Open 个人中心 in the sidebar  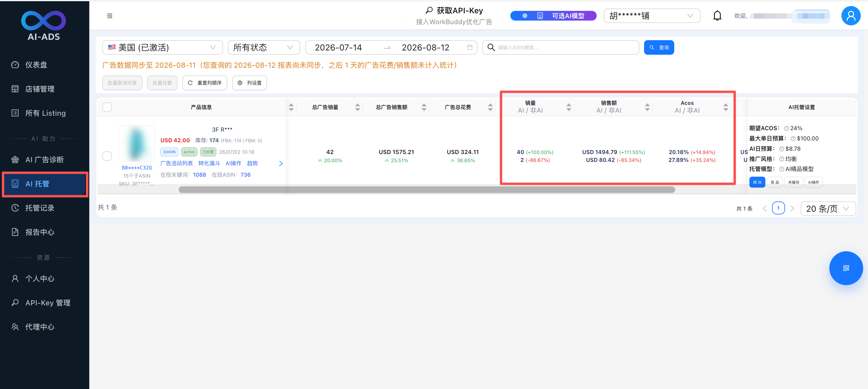coord(44,279)
